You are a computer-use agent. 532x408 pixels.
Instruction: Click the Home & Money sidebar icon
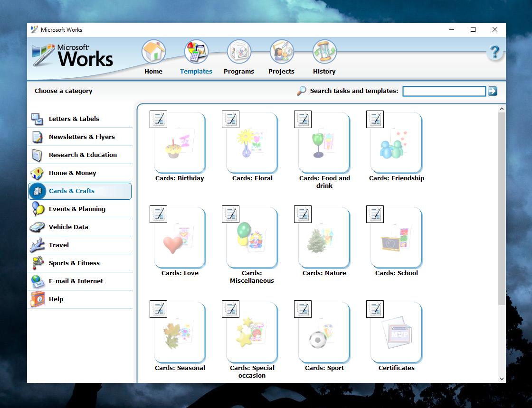(38, 173)
